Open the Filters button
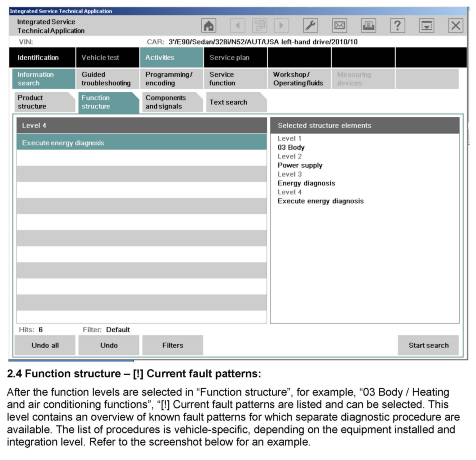The image size is (476, 460). (x=172, y=345)
